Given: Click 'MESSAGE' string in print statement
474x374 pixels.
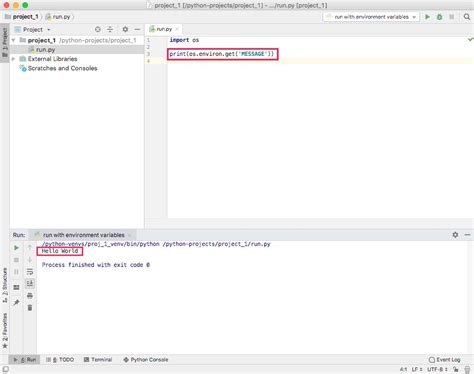Looking at the screenshot, I should click(252, 54).
